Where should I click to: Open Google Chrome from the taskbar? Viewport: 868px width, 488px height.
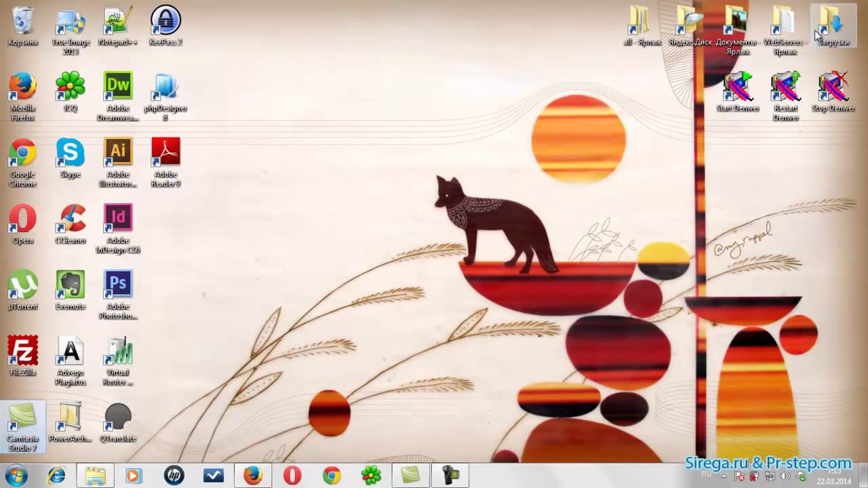(332, 476)
